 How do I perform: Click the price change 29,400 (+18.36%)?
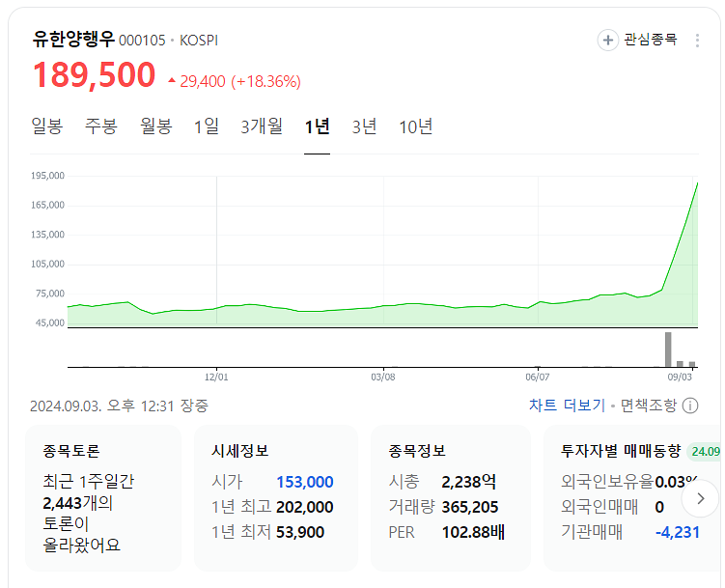pyautogui.click(x=234, y=81)
